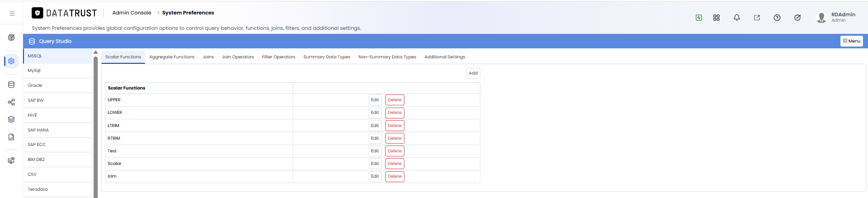Open the notifications bell

tap(737, 18)
